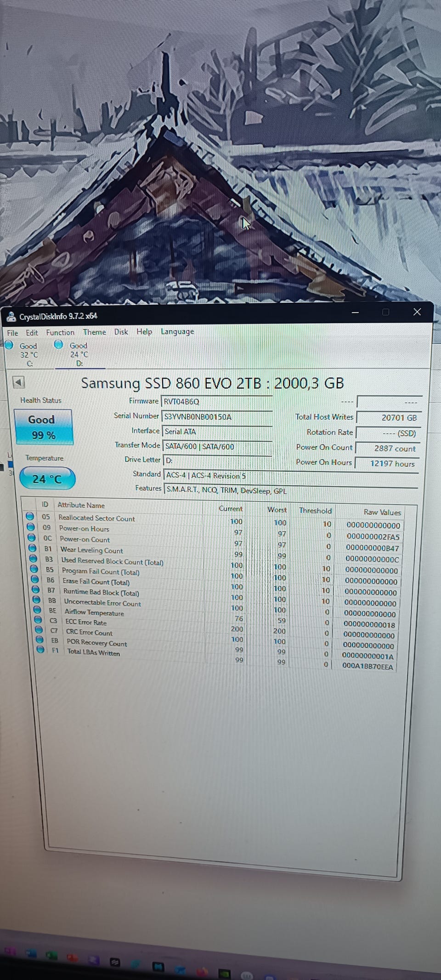441x980 pixels.
Task: Click status icon for Airflow Temperature
Action: pyautogui.click(x=38, y=610)
